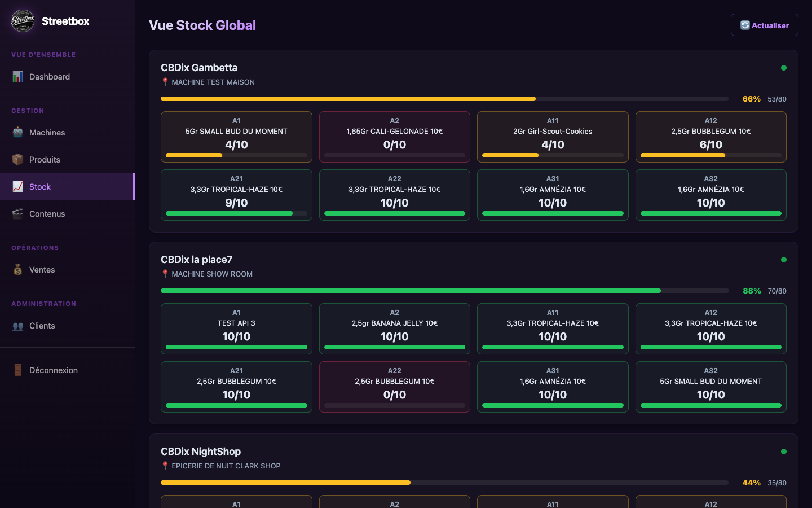The height and width of the screenshot is (508, 812).
Task: Toggle the status light on CBDix NightShop
Action: pos(784,452)
